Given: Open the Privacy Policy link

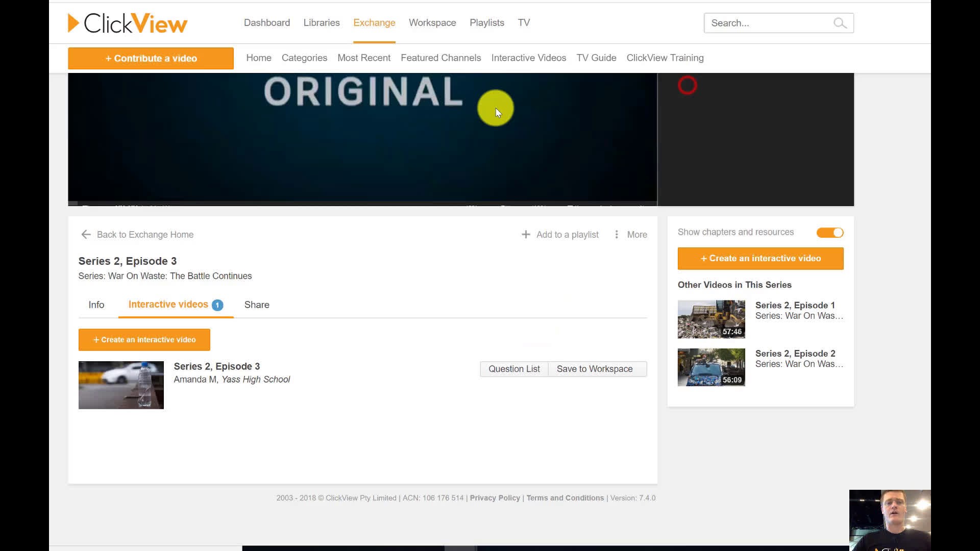Looking at the screenshot, I should click(x=495, y=498).
